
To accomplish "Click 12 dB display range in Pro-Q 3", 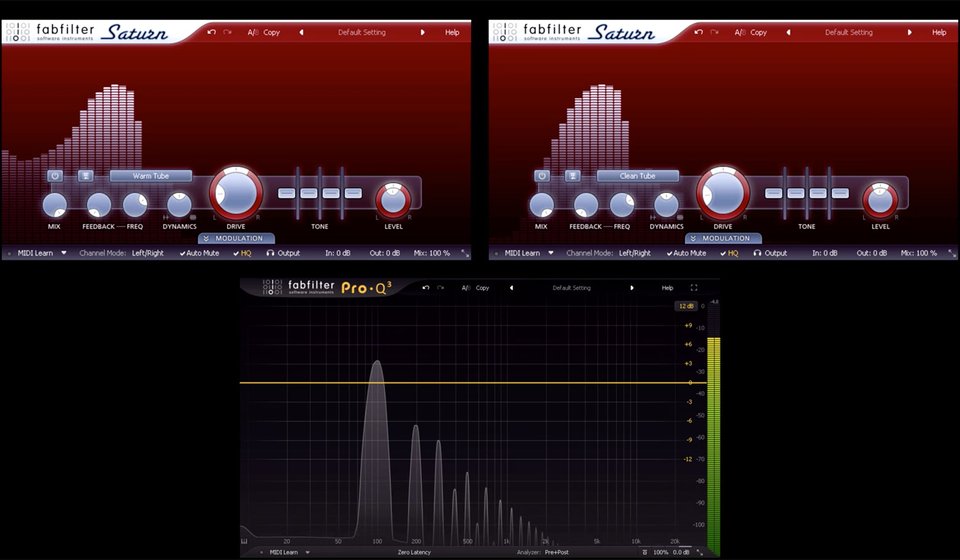I will point(686,306).
